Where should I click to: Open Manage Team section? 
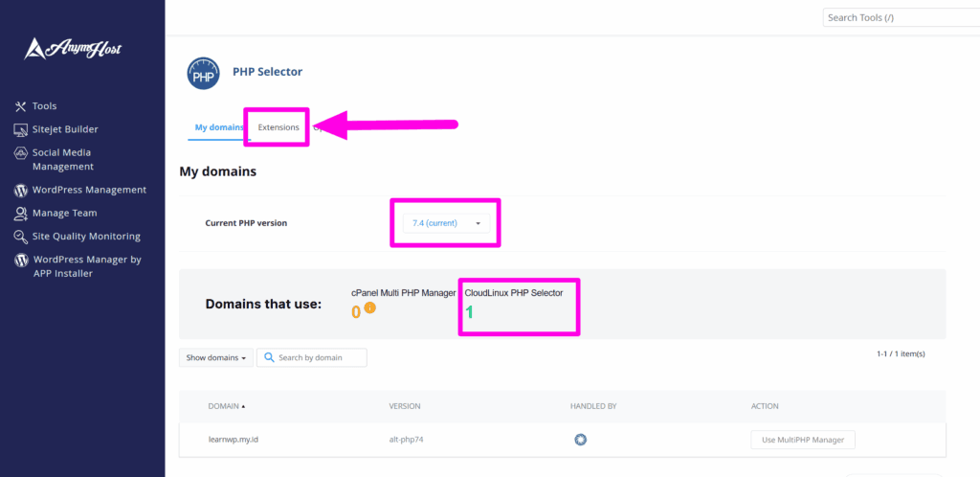tap(64, 214)
